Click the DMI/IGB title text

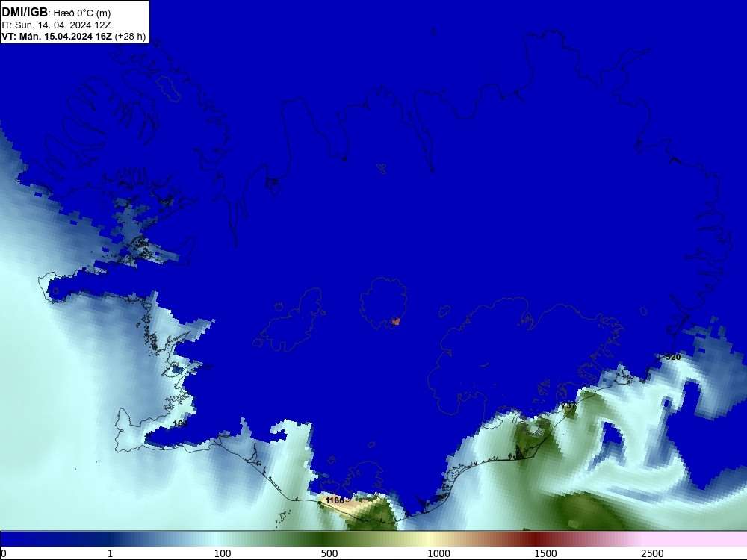(x=25, y=13)
